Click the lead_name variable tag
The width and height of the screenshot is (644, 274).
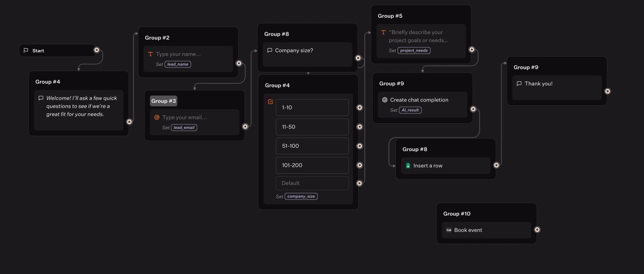[178, 64]
